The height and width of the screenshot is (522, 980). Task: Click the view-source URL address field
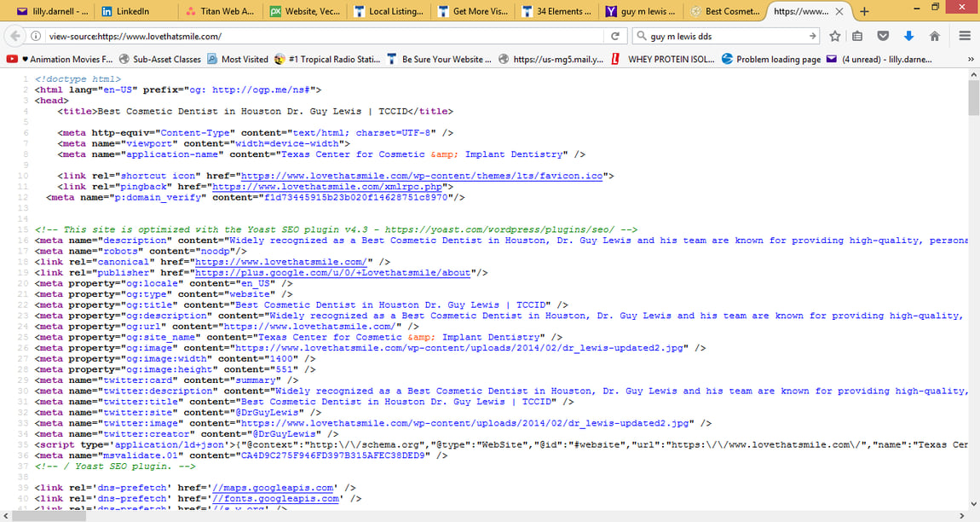click(325, 37)
